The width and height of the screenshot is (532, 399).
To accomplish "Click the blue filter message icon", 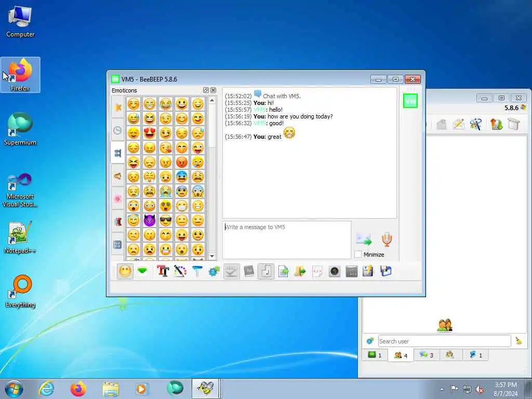I will pyautogui.click(x=197, y=271).
